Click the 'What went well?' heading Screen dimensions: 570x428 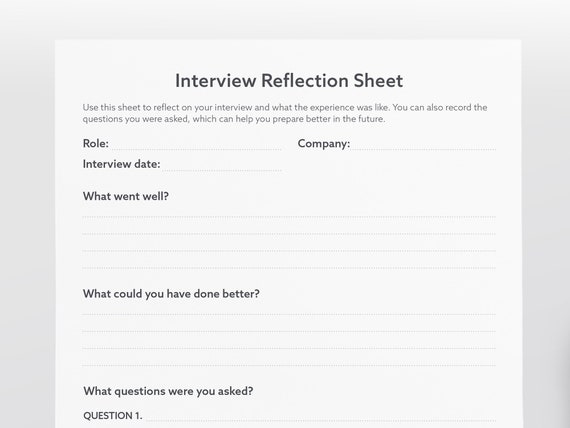(126, 196)
